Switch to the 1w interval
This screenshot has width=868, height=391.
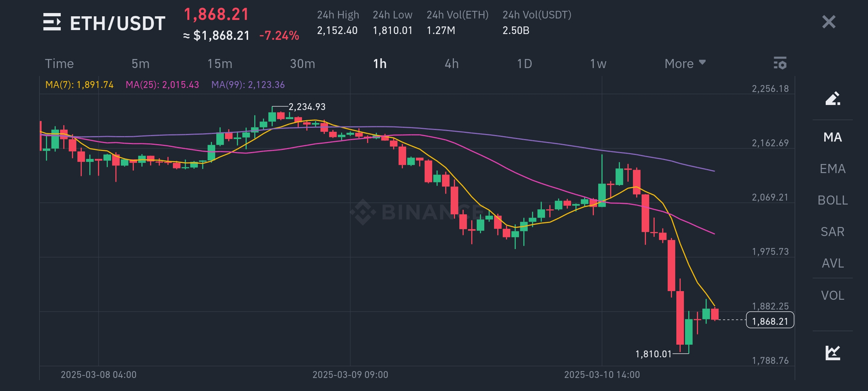598,64
